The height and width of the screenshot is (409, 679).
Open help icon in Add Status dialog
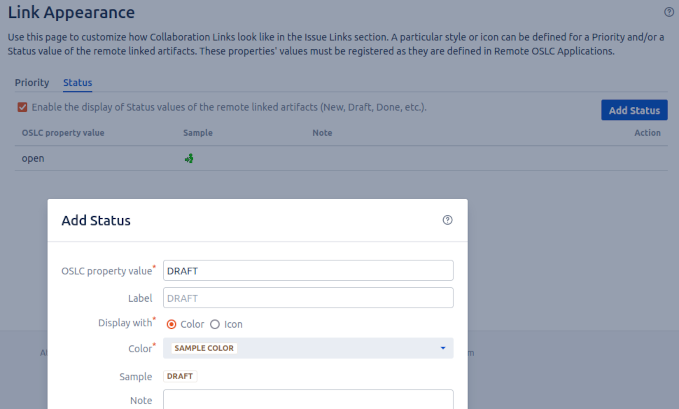pyautogui.click(x=447, y=220)
